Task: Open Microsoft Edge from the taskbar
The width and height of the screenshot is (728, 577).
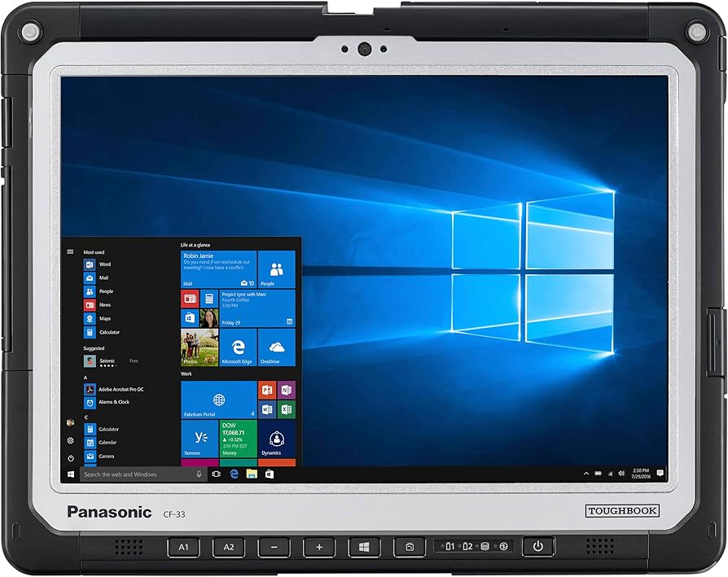Action: (235, 474)
